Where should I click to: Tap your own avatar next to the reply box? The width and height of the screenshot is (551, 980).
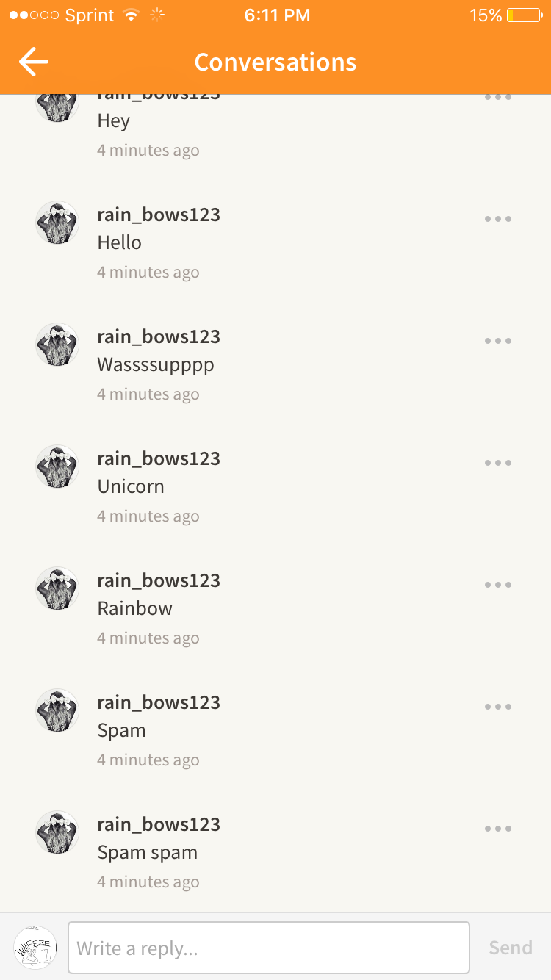(x=35, y=948)
